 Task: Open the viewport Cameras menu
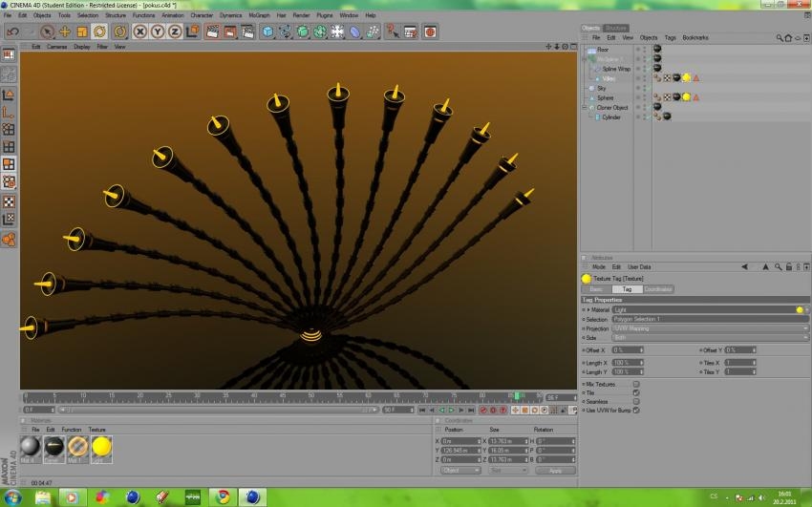coord(57,47)
